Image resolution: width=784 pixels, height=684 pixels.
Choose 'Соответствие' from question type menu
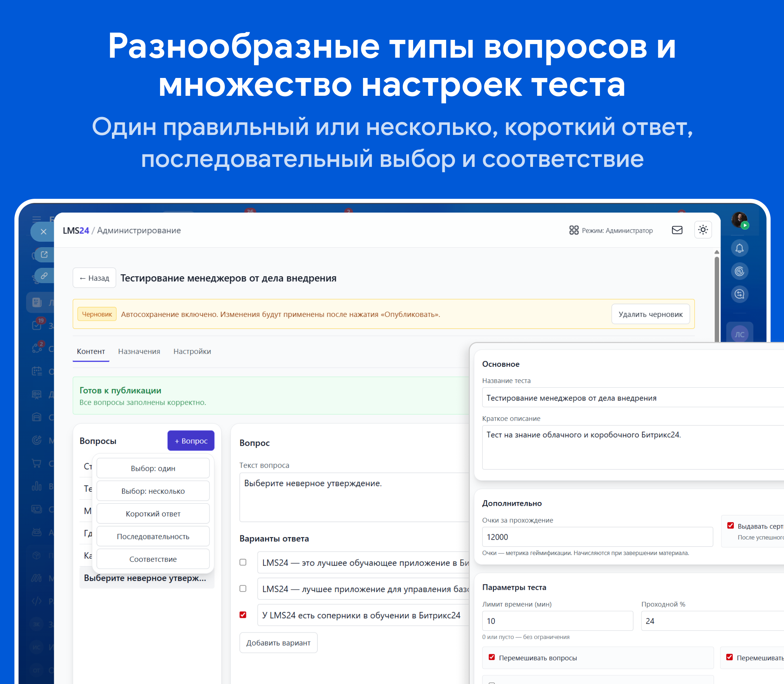point(153,559)
